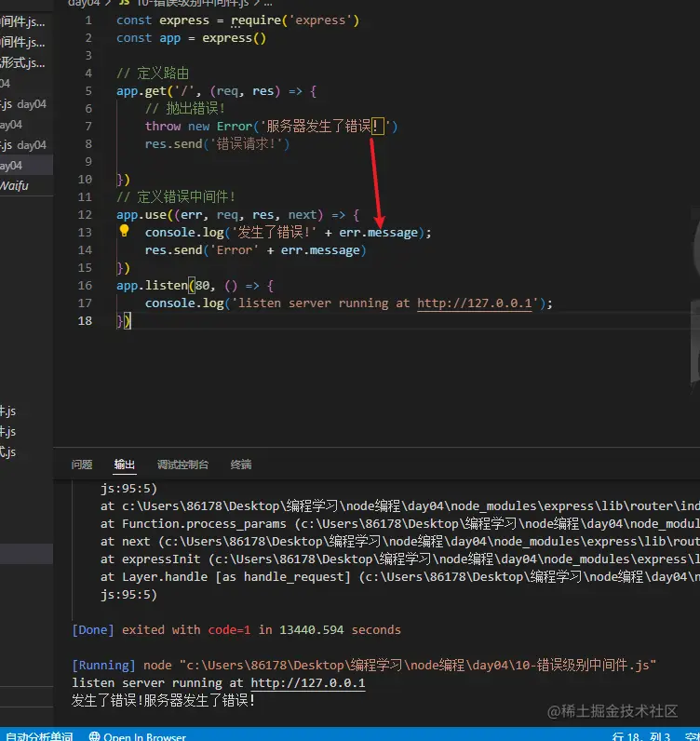Click require('express') on line 1

click(295, 20)
